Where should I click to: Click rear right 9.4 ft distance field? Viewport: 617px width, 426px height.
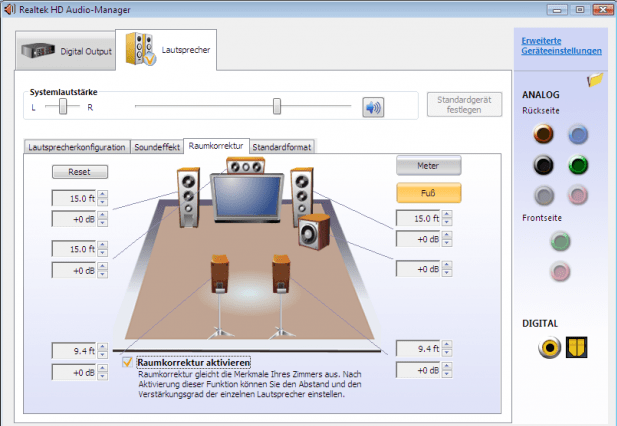pyautogui.click(x=418, y=348)
